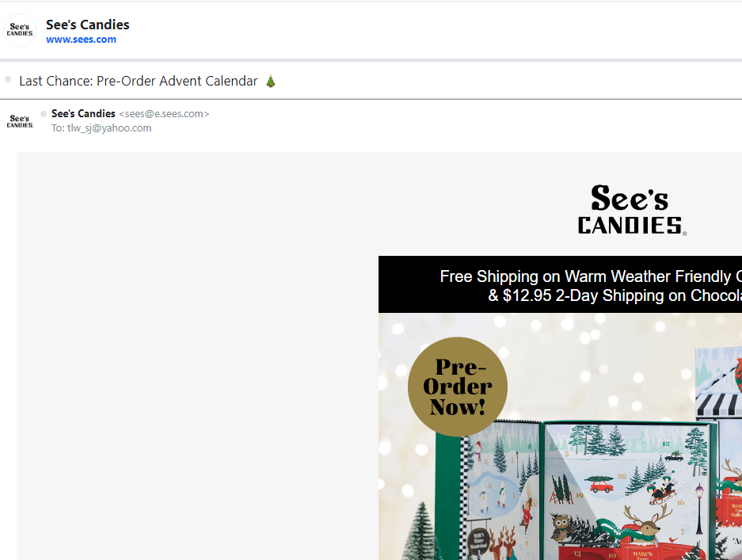Click the gold Pre-Order Now badge

click(458, 387)
